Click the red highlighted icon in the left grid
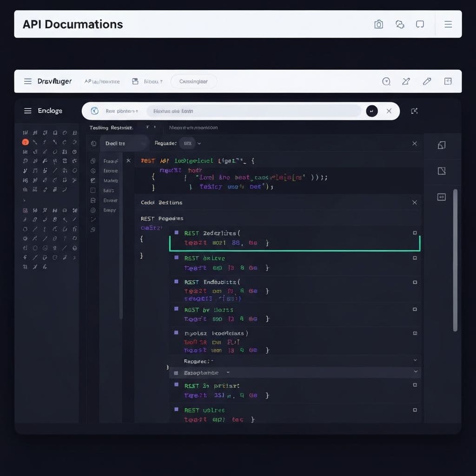The width and height of the screenshot is (476, 476). [26, 142]
